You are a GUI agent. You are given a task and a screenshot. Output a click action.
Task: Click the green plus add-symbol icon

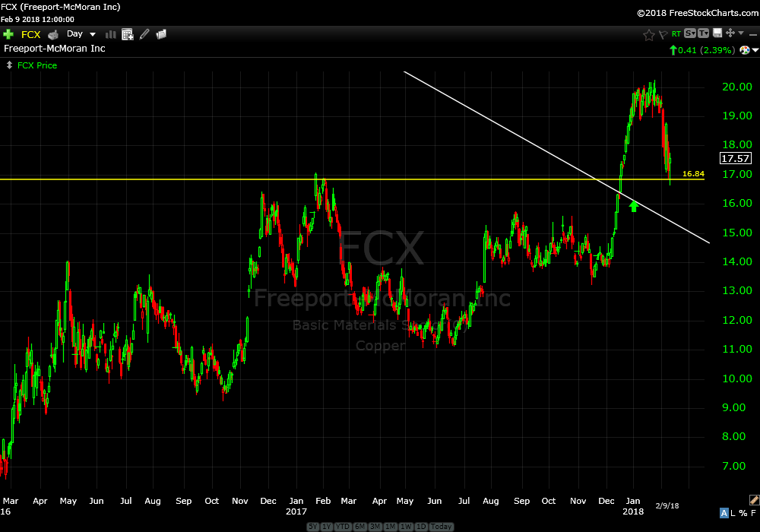8,34
